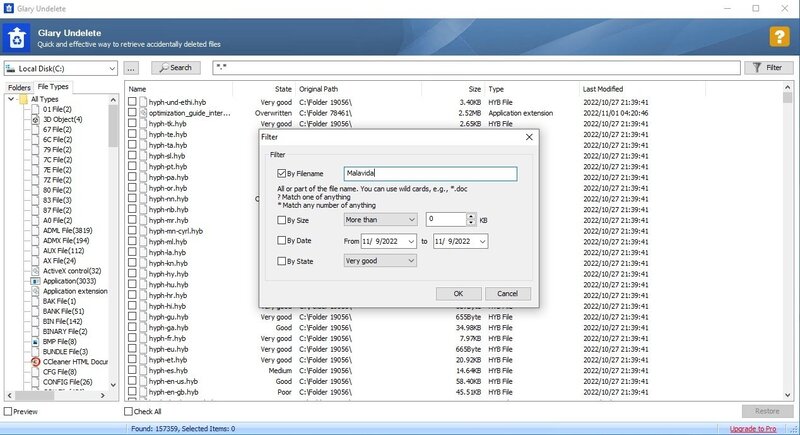Uncheck the By Filename checkbox

[x=282, y=174]
